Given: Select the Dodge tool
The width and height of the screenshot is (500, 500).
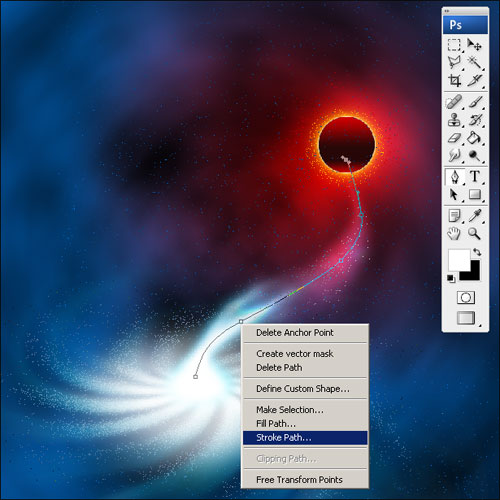Looking at the screenshot, I should tap(475, 155).
